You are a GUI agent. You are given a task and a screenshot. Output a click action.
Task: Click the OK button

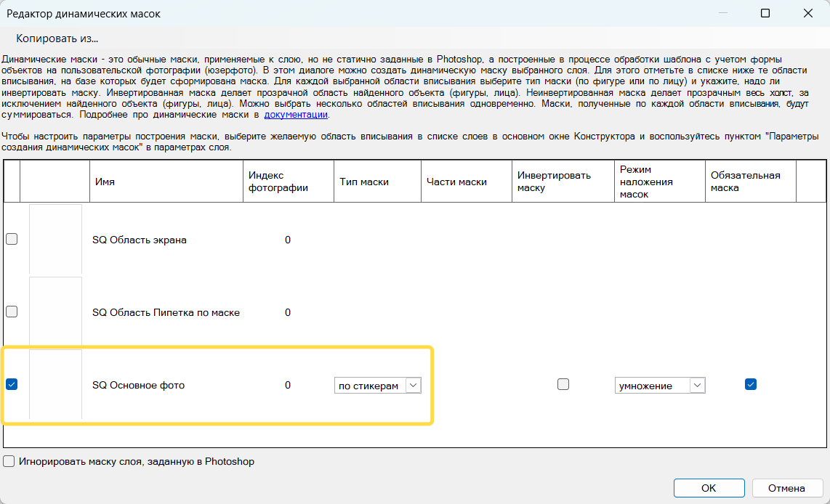(709, 488)
